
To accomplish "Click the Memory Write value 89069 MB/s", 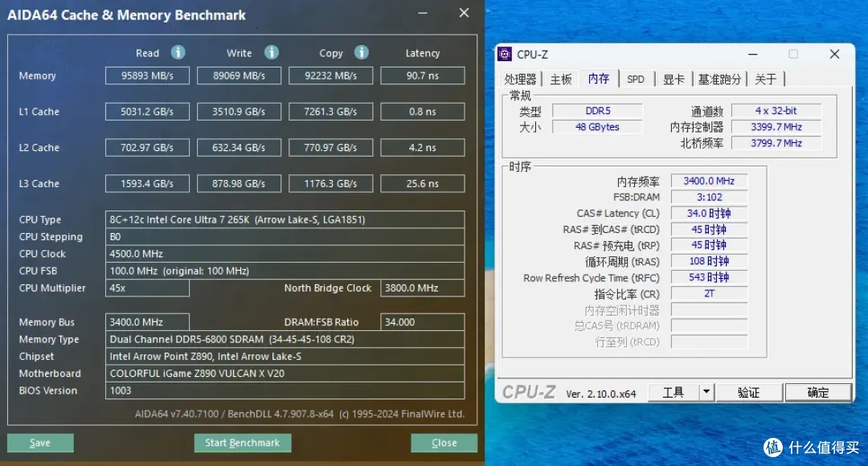I will click(240, 76).
